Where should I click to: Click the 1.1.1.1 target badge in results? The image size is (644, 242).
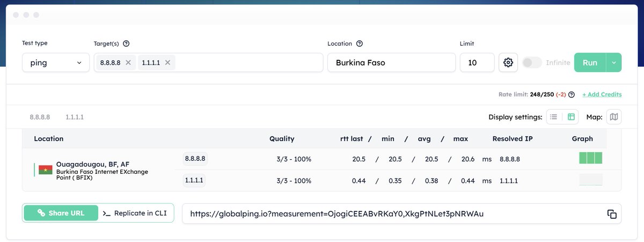[x=194, y=180]
